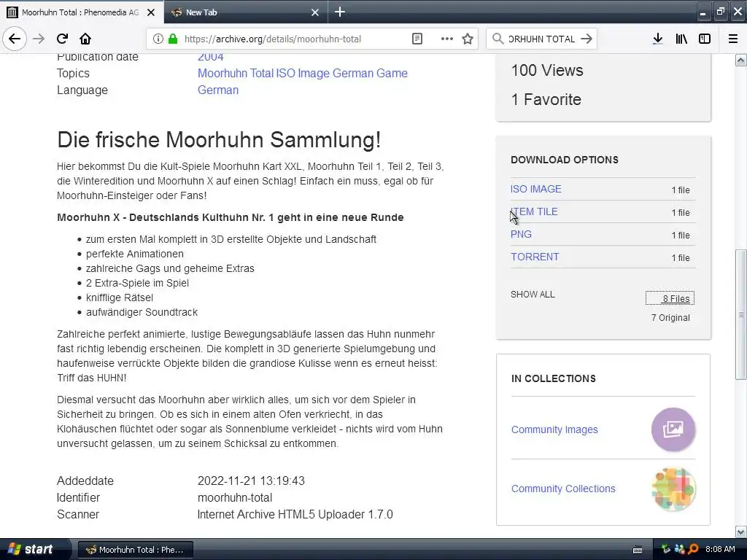Bookmark this page with the star
Screen dimensions: 747x560
click(x=468, y=39)
